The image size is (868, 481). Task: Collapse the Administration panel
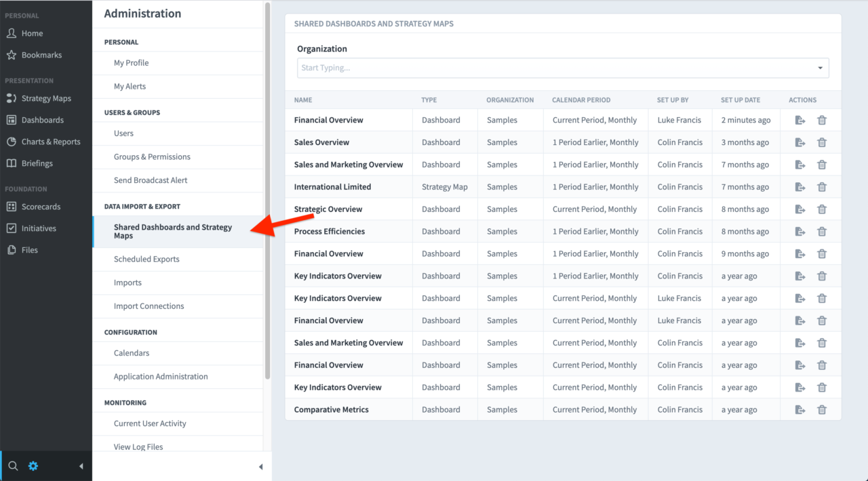pyautogui.click(x=260, y=466)
